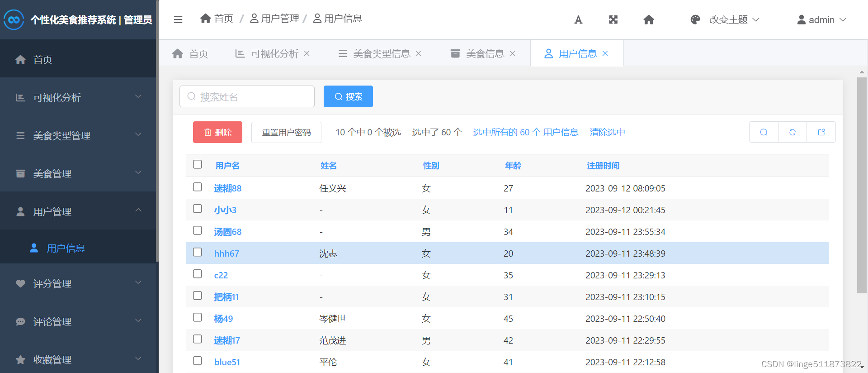Close the 可视化分析 tab
Image resolution: width=868 pixels, height=373 pixels.
(307, 53)
